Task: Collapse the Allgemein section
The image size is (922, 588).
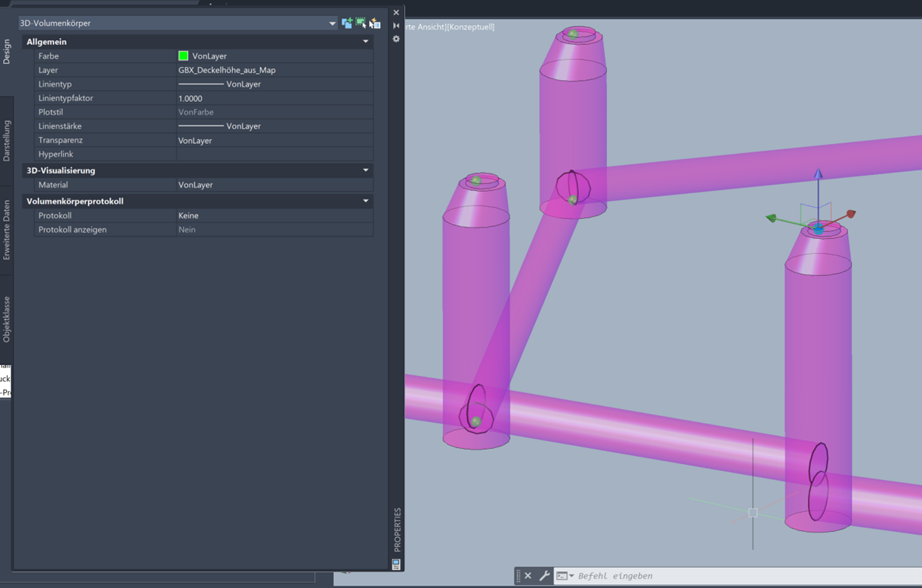Action: click(x=366, y=41)
